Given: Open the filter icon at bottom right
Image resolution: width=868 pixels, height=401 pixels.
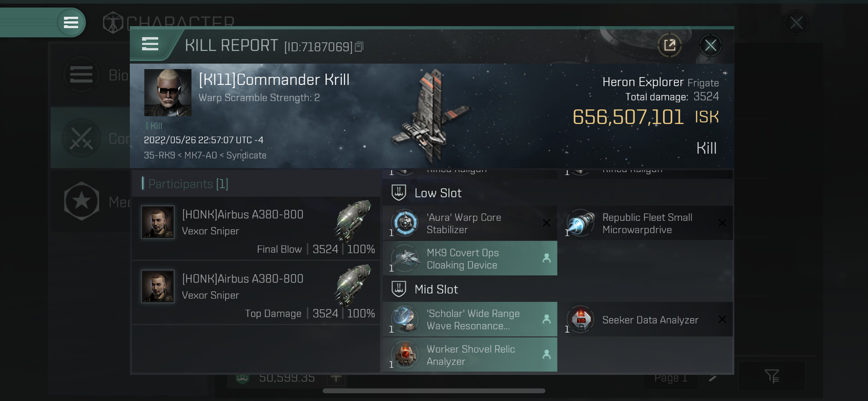Looking at the screenshot, I should pyautogui.click(x=771, y=376).
